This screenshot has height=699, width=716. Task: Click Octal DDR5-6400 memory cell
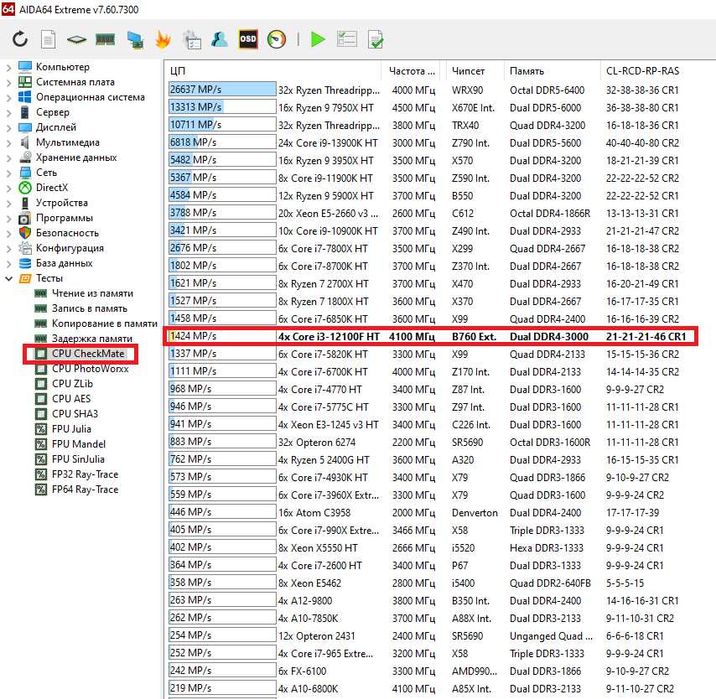(x=547, y=90)
